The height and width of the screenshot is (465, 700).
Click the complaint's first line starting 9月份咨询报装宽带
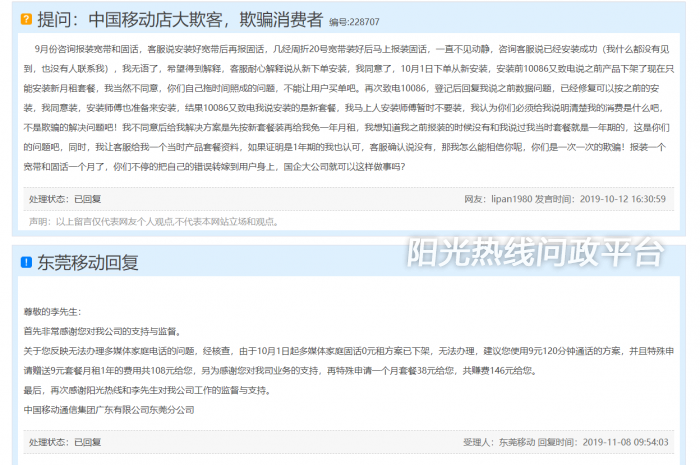pos(352,49)
